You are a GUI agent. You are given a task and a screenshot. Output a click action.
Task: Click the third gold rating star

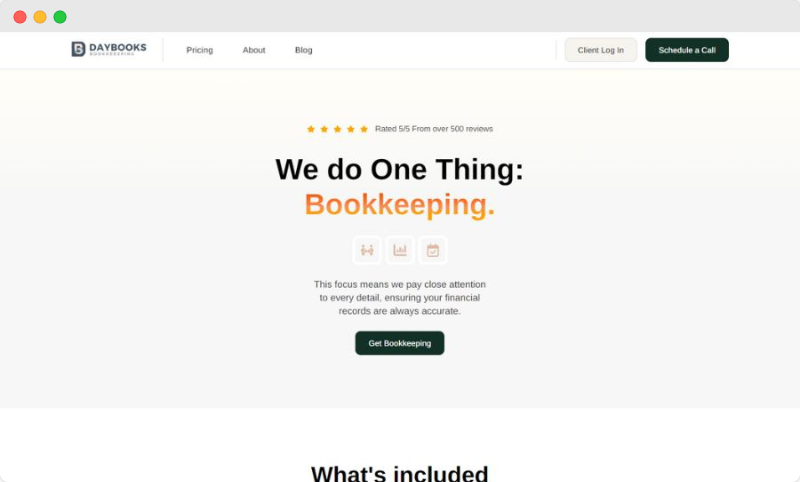click(x=337, y=129)
